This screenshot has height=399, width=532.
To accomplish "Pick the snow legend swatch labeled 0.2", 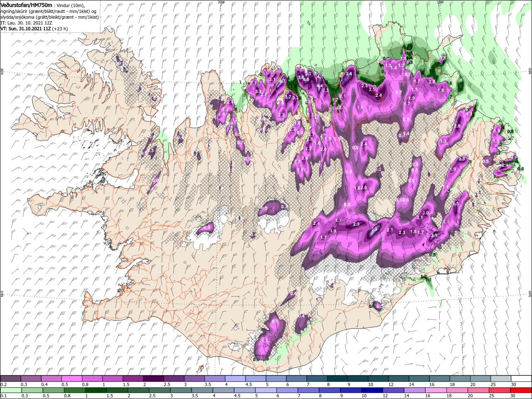I will [x=10, y=379].
